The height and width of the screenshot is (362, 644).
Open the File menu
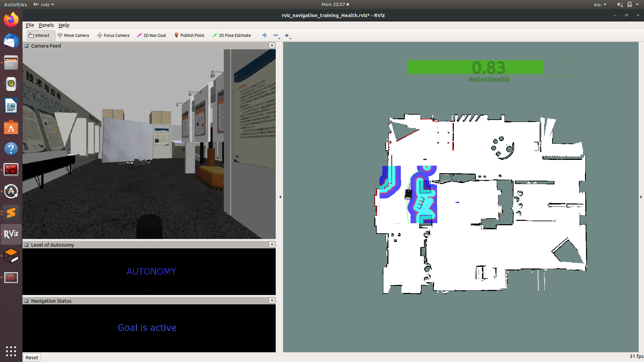pos(30,25)
